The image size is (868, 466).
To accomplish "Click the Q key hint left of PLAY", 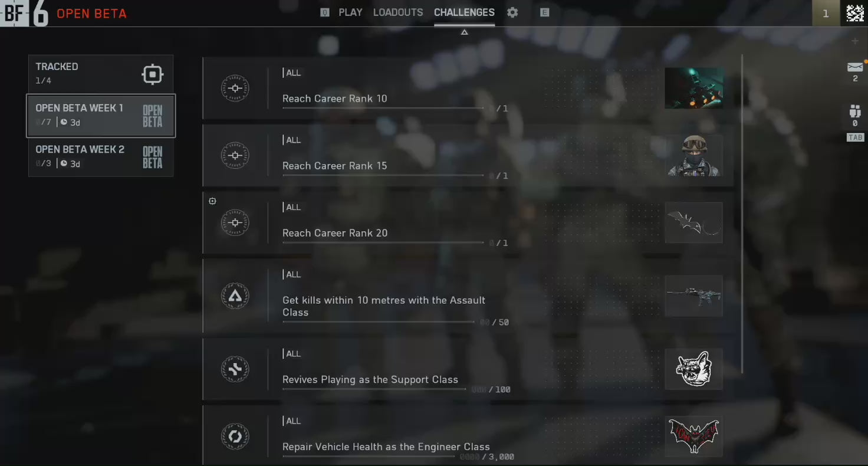I will pos(325,12).
